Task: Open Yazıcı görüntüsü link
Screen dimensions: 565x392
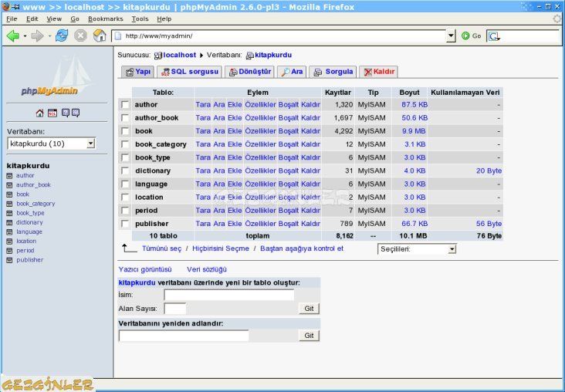Action: [145, 269]
